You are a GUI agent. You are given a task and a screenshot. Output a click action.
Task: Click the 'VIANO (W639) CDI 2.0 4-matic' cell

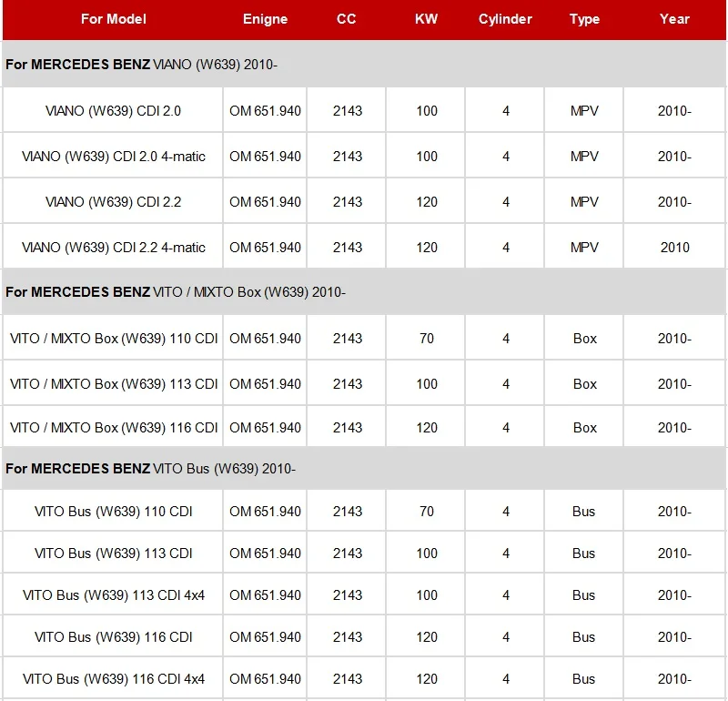click(113, 156)
